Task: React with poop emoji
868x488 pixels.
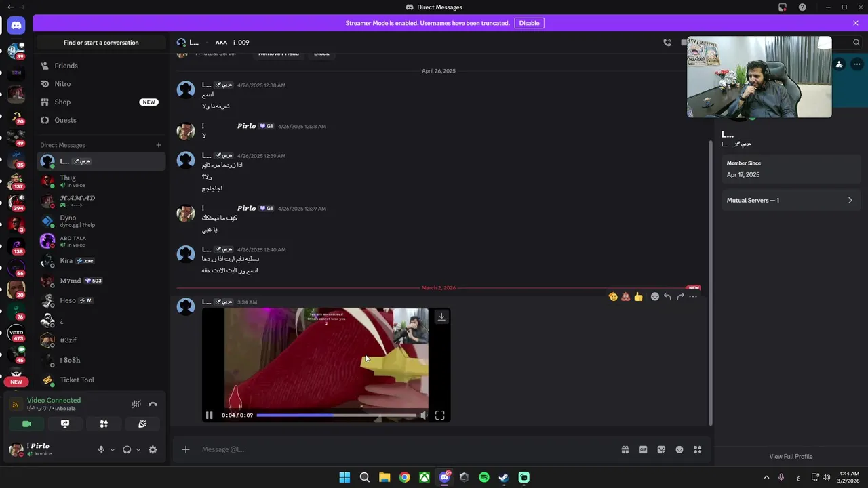Action: (626, 296)
